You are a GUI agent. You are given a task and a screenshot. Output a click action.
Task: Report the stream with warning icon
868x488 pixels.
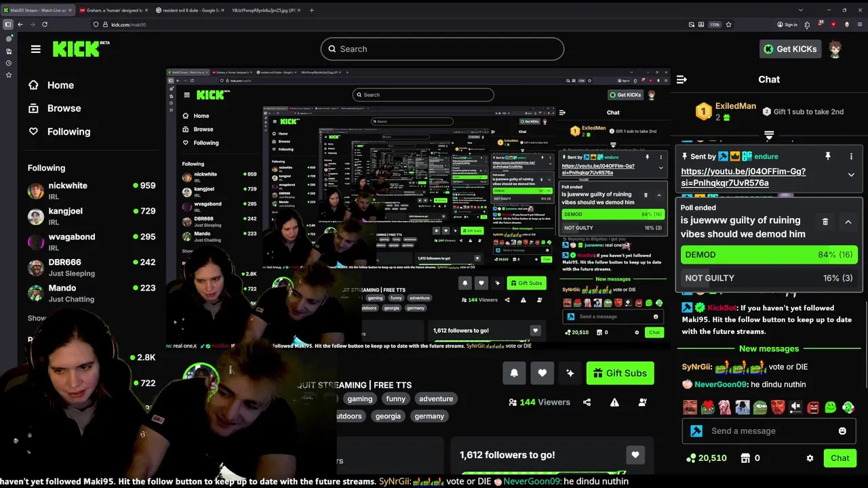[614, 402]
